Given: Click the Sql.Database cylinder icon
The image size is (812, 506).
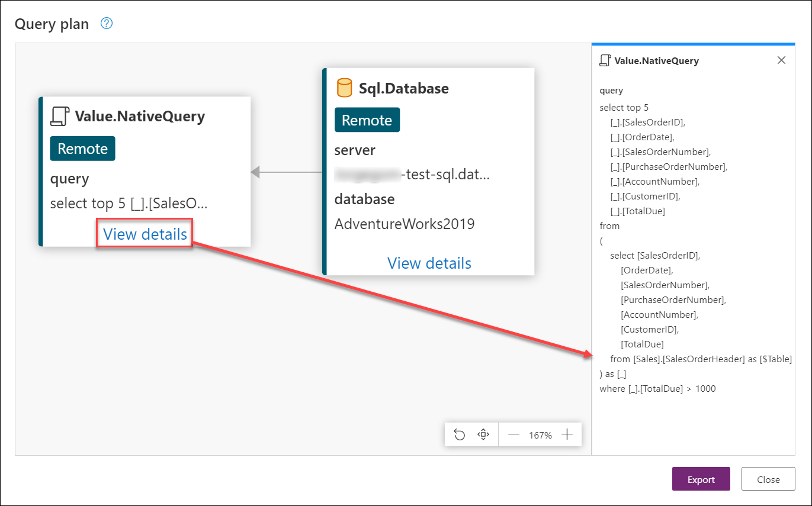Looking at the screenshot, I should pyautogui.click(x=344, y=88).
